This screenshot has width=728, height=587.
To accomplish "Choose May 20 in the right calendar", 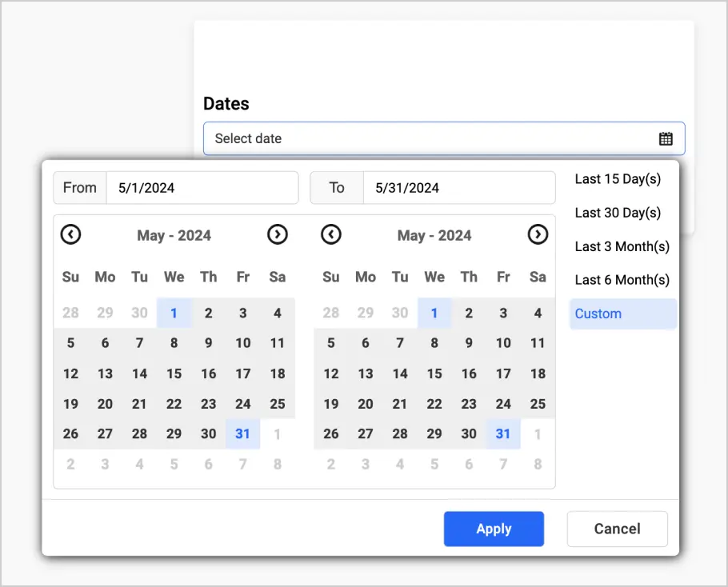I will pyautogui.click(x=366, y=404).
